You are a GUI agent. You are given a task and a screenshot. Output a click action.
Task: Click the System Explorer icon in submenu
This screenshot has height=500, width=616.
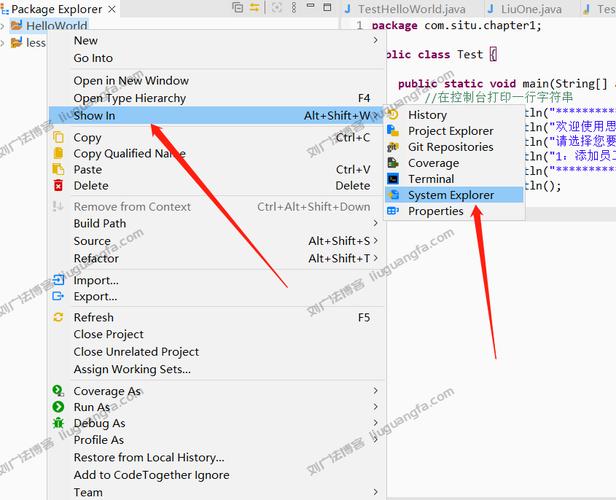tap(393, 195)
